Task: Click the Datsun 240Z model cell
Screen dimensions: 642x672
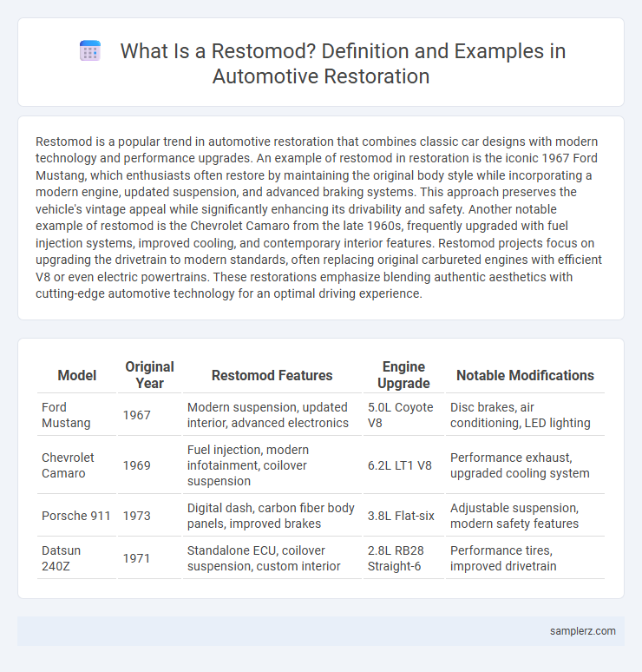Action: [x=76, y=558]
